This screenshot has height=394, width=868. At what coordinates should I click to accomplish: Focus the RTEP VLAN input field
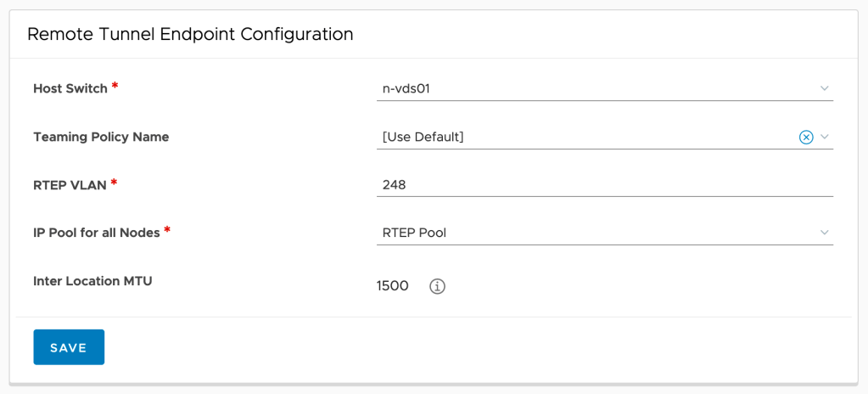point(604,184)
